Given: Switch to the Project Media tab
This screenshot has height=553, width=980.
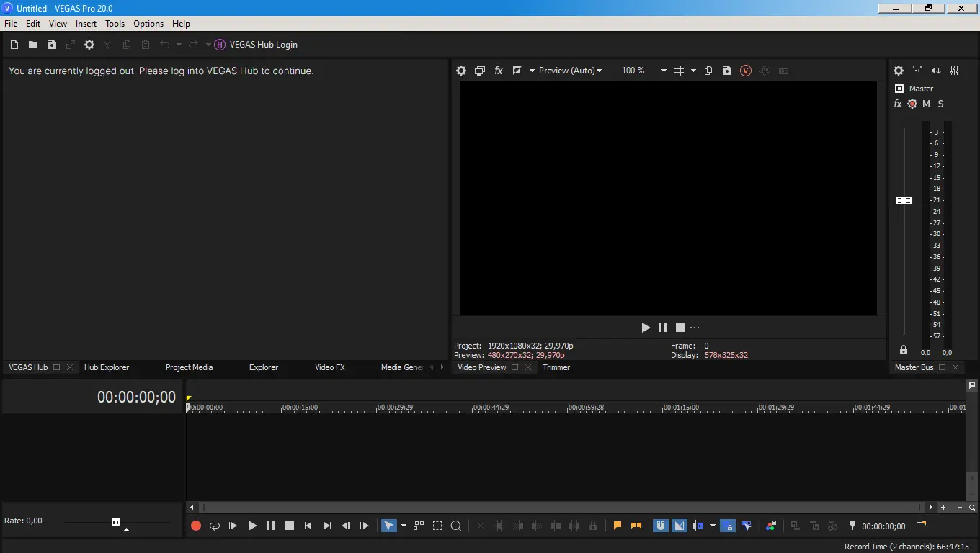Looking at the screenshot, I should click(x=189, y=367).
